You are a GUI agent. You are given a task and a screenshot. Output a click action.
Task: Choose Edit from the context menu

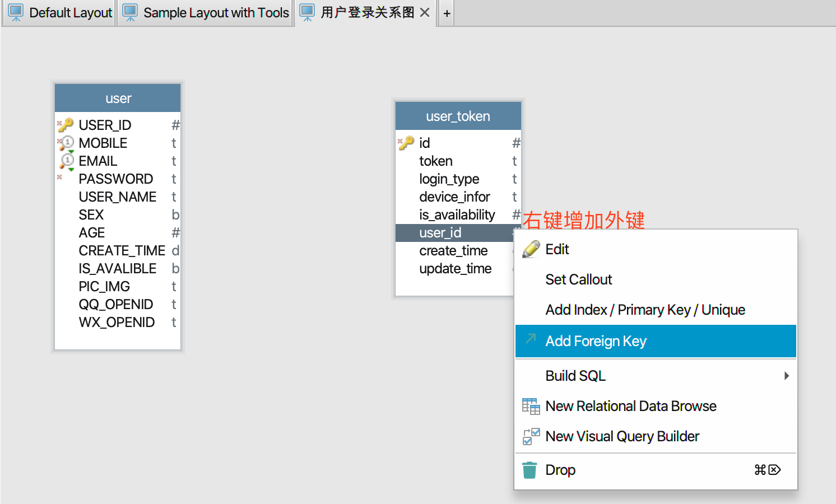(x=656, y=249)
